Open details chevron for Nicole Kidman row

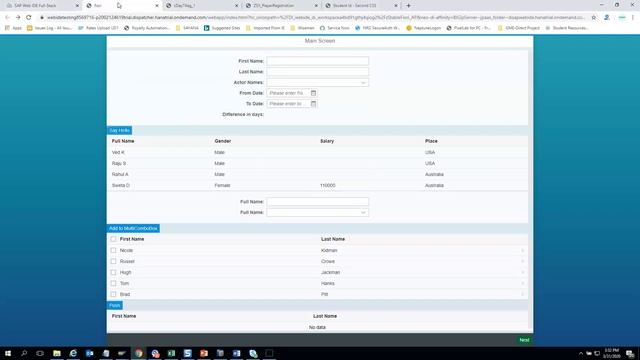click(x=522, y=250)
